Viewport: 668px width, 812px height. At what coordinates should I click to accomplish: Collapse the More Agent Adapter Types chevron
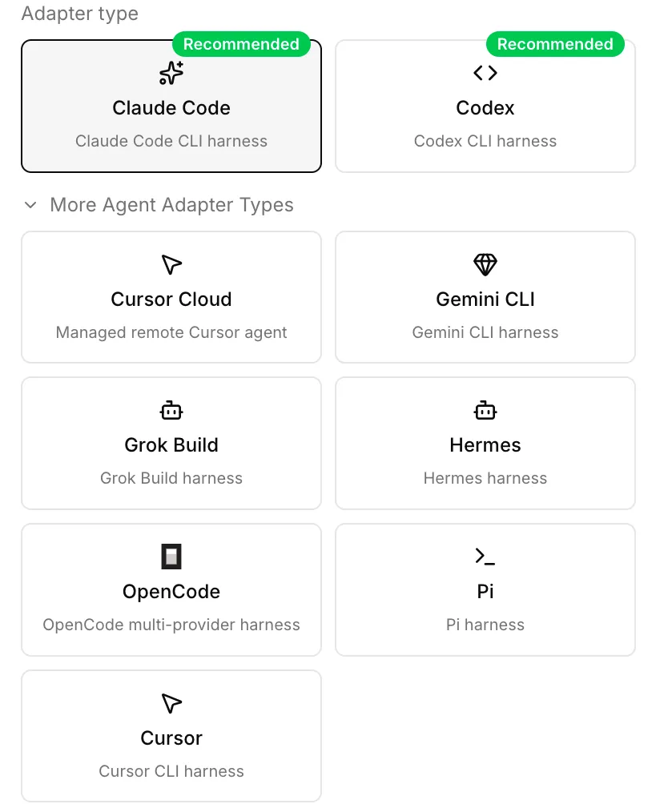point(30,205)
